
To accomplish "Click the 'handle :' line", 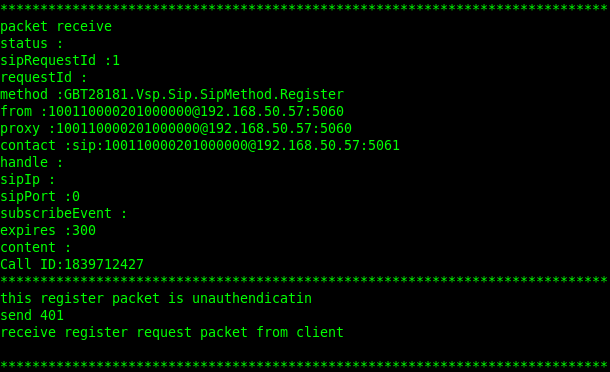I will [32, 162].
